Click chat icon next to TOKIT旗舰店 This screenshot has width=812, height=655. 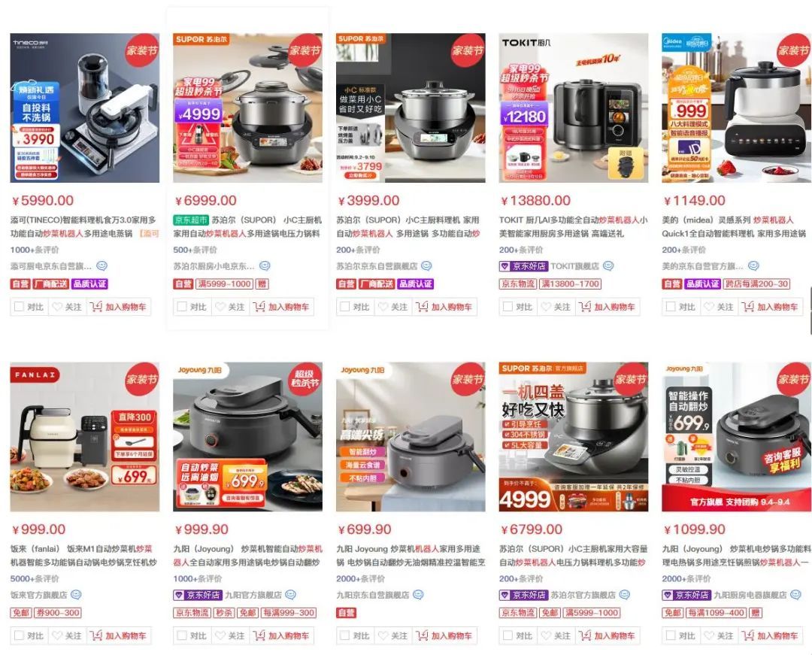tap(608, 266)
